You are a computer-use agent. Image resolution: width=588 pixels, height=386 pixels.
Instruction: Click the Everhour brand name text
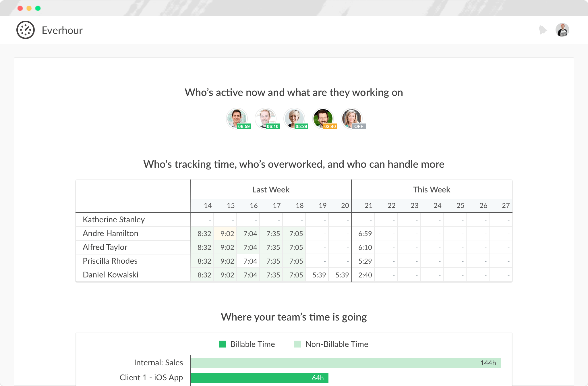tap(62, 30)
